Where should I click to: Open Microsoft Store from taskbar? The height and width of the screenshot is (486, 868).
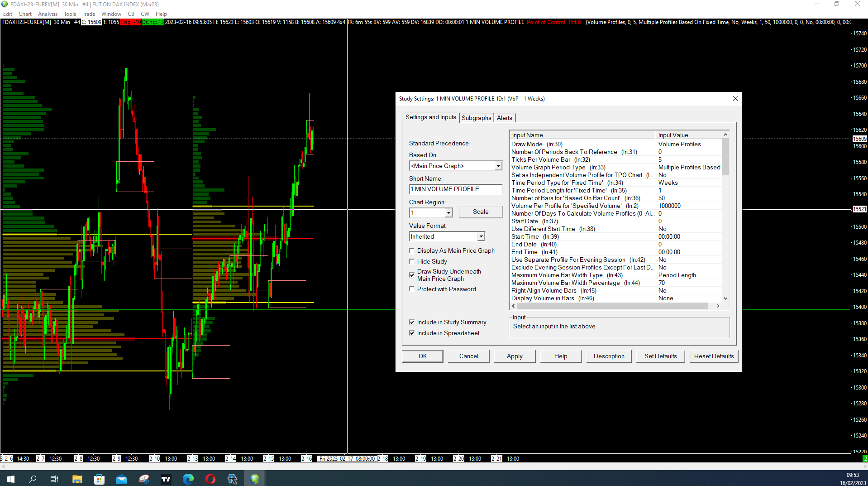[99, 479]
